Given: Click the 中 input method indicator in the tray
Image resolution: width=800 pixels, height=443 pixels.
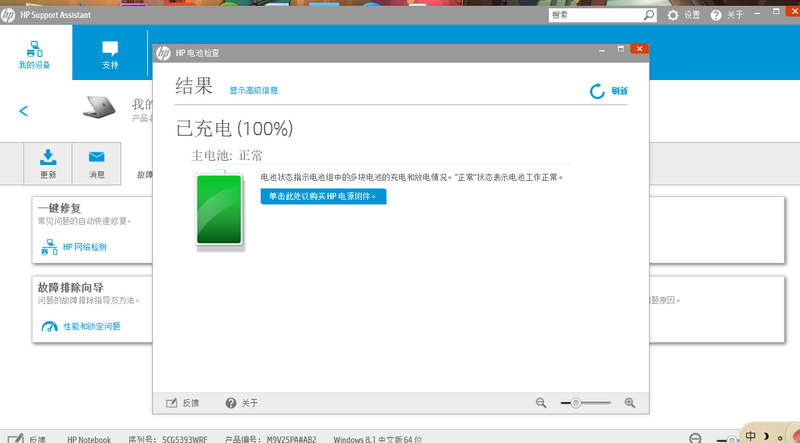Looking at the screenshot, I should point(750,436).
